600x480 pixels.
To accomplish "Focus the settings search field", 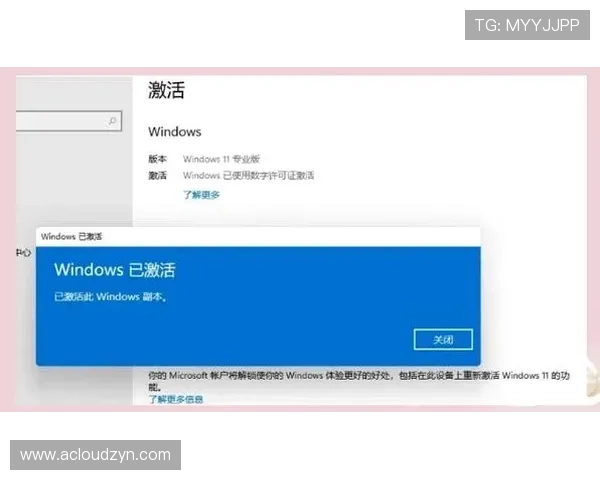I will coord(69,121).
